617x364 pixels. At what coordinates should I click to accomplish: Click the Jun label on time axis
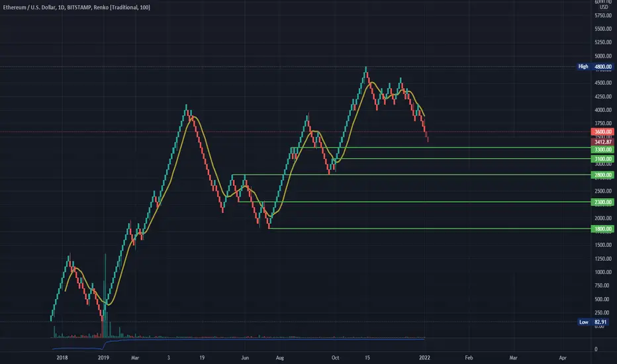[245, 357]
